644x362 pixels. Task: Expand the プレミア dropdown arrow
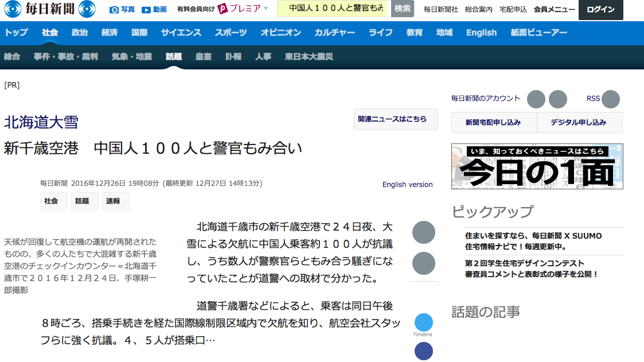[x=266, y=9]
